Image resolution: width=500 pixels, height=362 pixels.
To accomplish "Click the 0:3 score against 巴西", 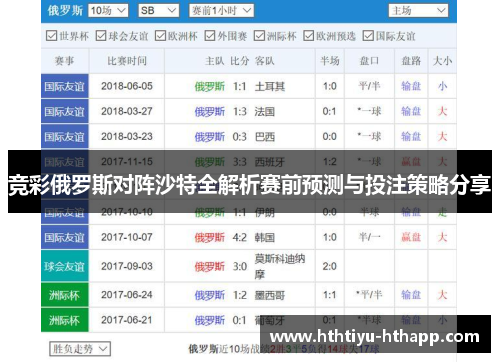I will point(239,137).
